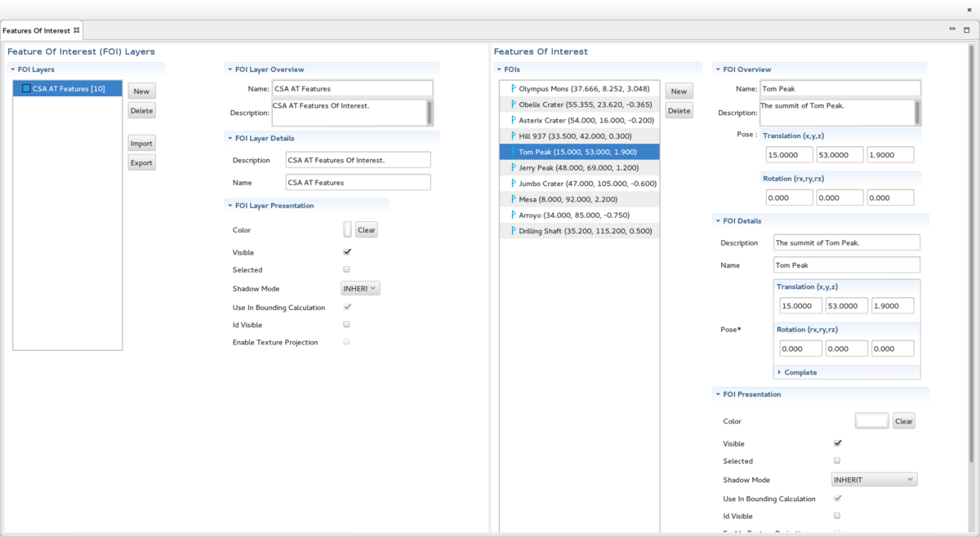
Task: Select Jumbo Crater in the FOIs list
Action: (x=580, y=183)
